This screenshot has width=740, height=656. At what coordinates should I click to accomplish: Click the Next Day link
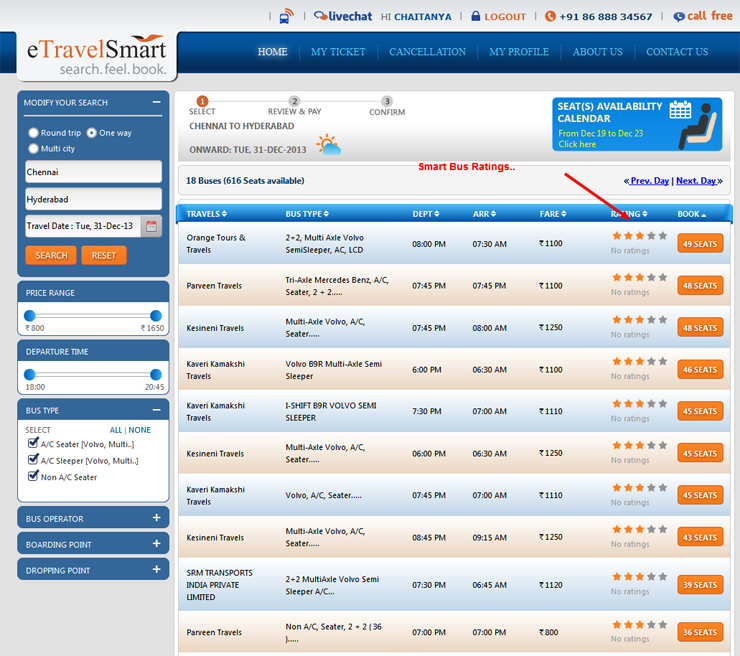click(697, 181)
